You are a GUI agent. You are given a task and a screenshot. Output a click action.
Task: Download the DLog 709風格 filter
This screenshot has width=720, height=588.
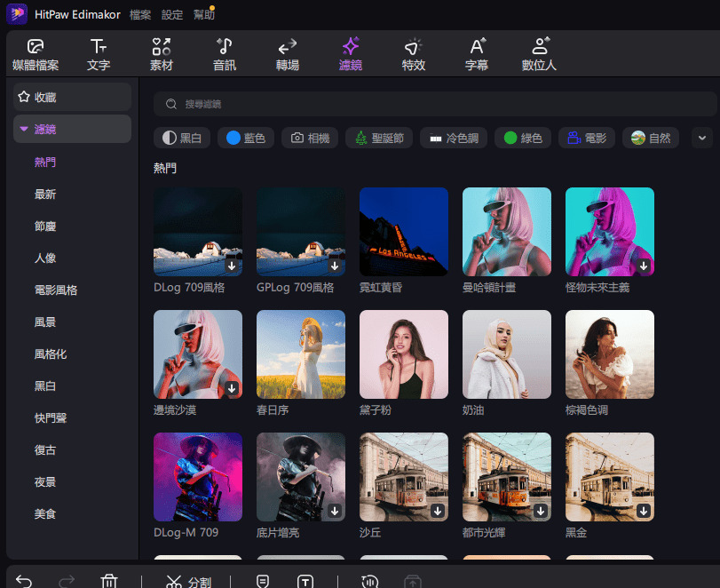click(232, 266)
